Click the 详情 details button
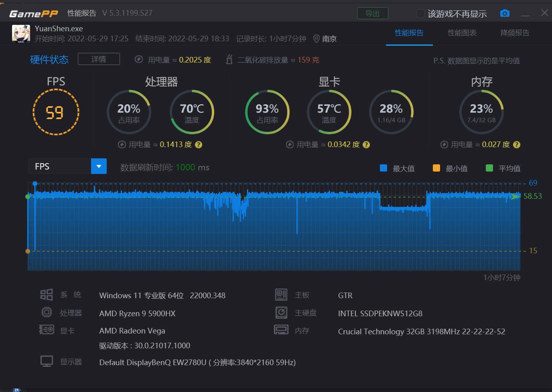Image resolution: width=552 pixels, height=392 pixels. pyautogui.click(x=99, y=59)
